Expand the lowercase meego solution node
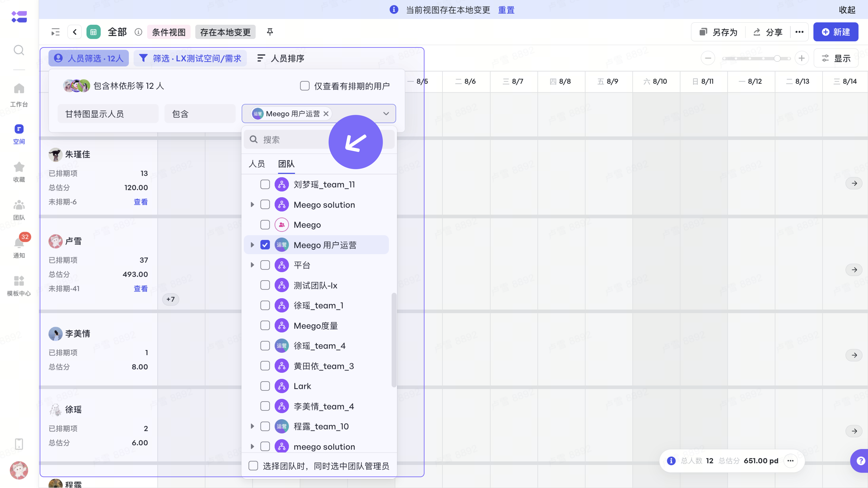The image size is (868, 488). (x=252, y=447)
